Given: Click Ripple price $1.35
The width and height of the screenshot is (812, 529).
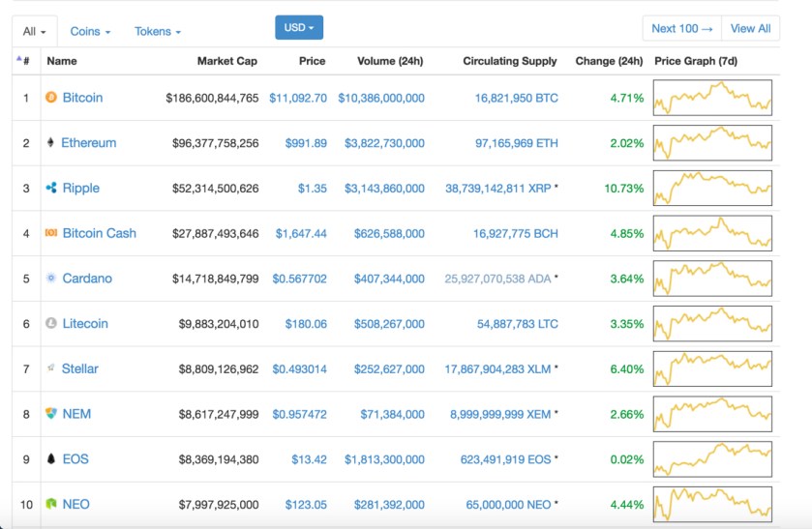Looking at the screenshot, I should tap(312, 189).
